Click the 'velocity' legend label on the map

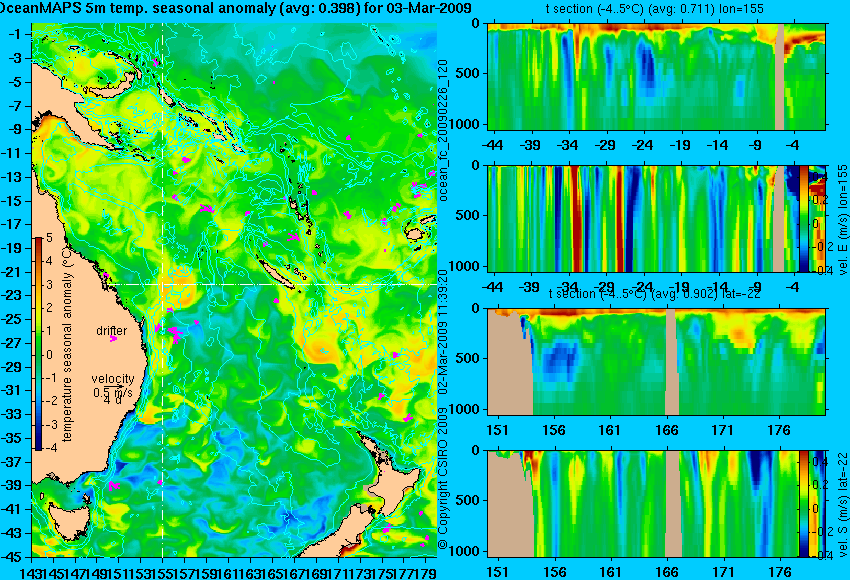pos(113,379)
